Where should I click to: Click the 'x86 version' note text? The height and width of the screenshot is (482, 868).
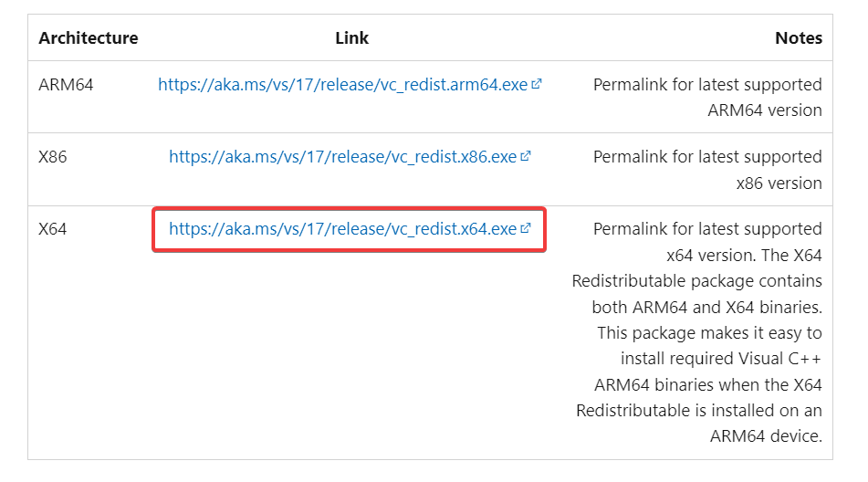779,183
